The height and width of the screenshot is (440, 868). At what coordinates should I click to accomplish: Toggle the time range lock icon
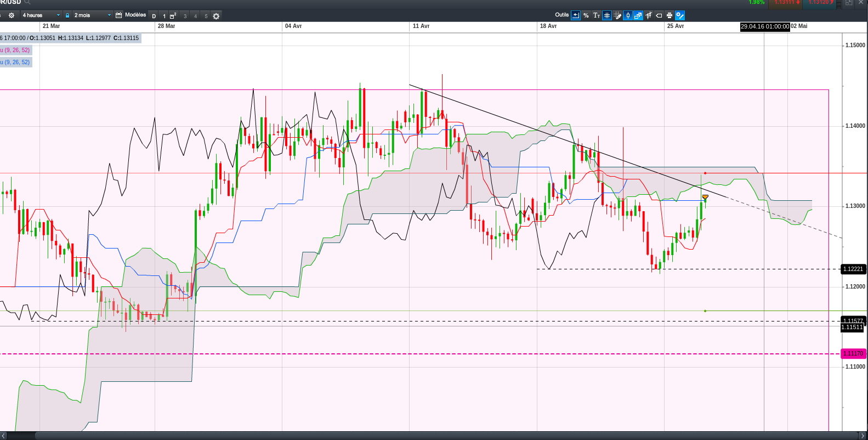[67, 15]
